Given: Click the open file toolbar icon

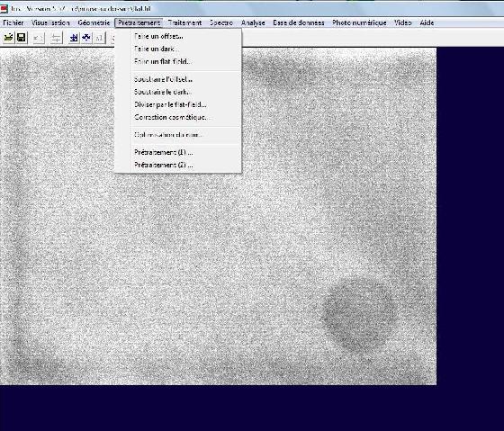Looking at the screenshot, I should 8,38.
